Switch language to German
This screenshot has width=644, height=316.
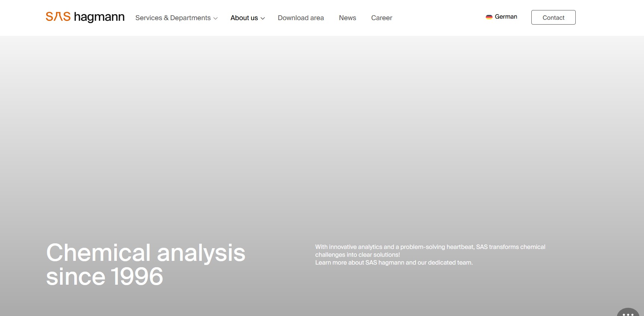coord(501,17)
